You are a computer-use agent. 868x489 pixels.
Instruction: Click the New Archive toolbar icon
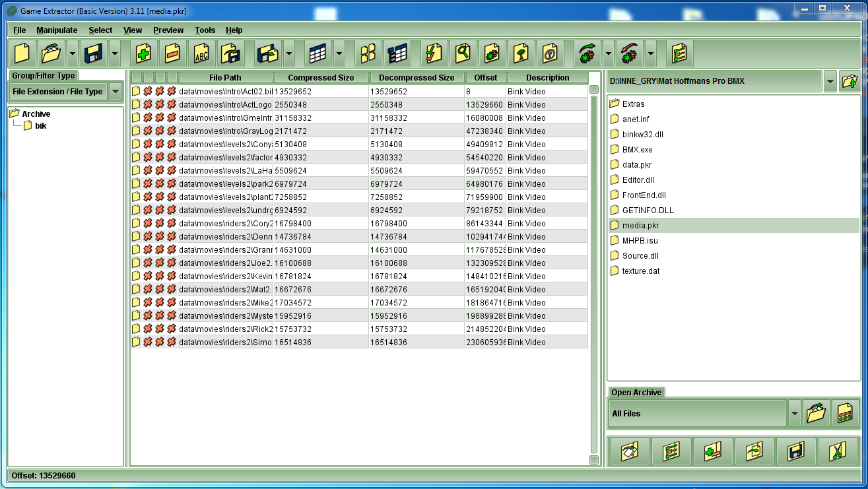(23, 53)
